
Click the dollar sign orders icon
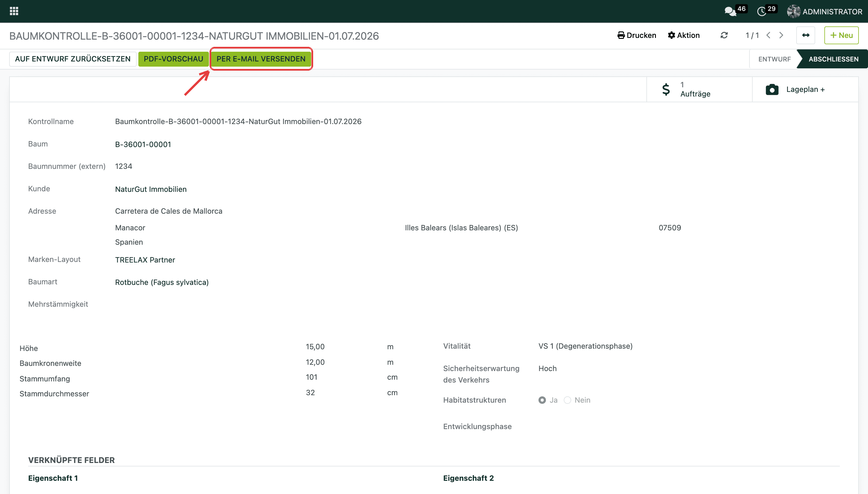(x=666, y=90)
